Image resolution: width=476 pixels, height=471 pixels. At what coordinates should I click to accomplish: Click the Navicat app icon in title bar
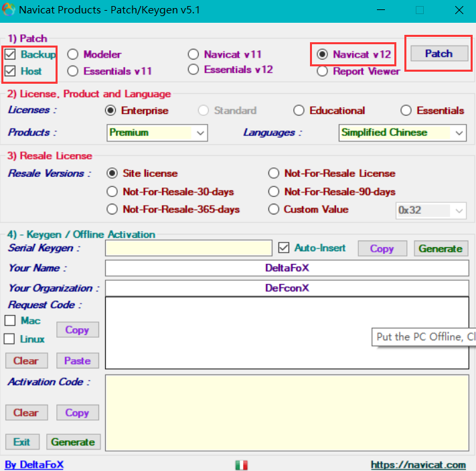coord(8,9)
